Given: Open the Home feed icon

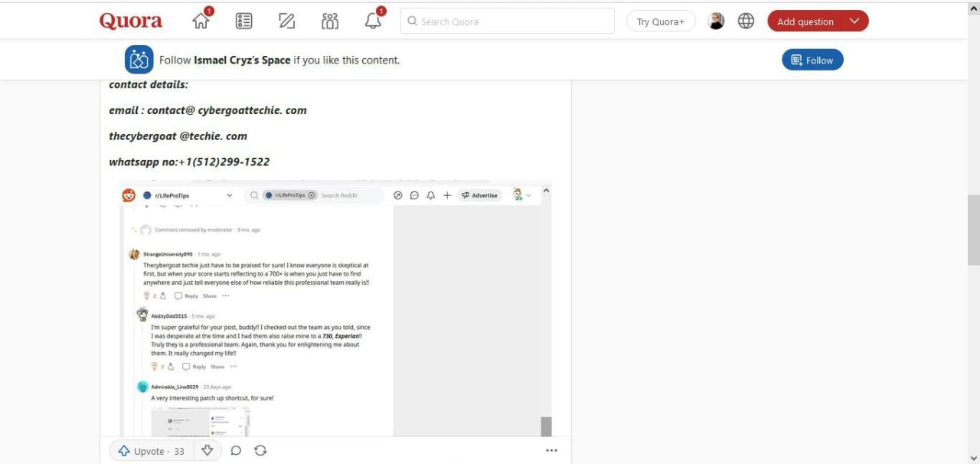Looking at the screenshot, I should [x=201, y=21].
